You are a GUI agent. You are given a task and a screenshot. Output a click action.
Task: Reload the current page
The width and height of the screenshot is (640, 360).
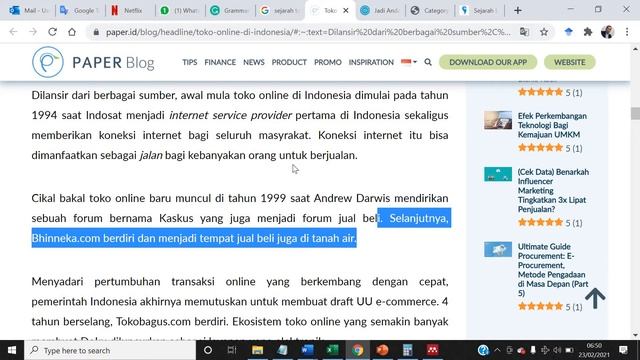pyautogui.click(x=52, y=32)
